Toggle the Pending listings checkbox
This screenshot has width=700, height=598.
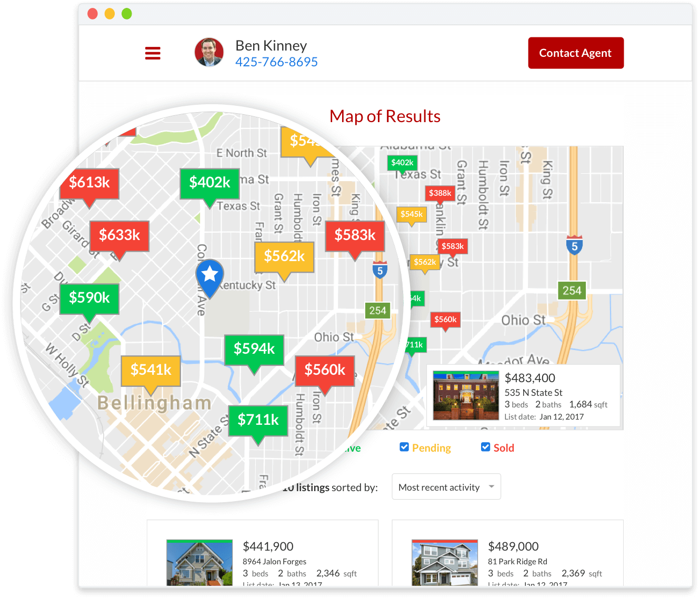(x=404, y=447)
